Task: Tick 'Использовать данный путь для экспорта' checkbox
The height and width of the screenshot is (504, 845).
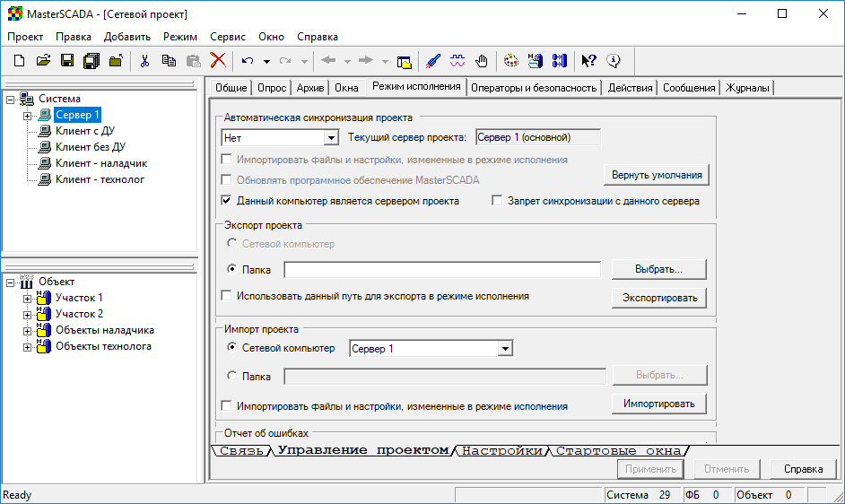Action: [x=226, y=295]
